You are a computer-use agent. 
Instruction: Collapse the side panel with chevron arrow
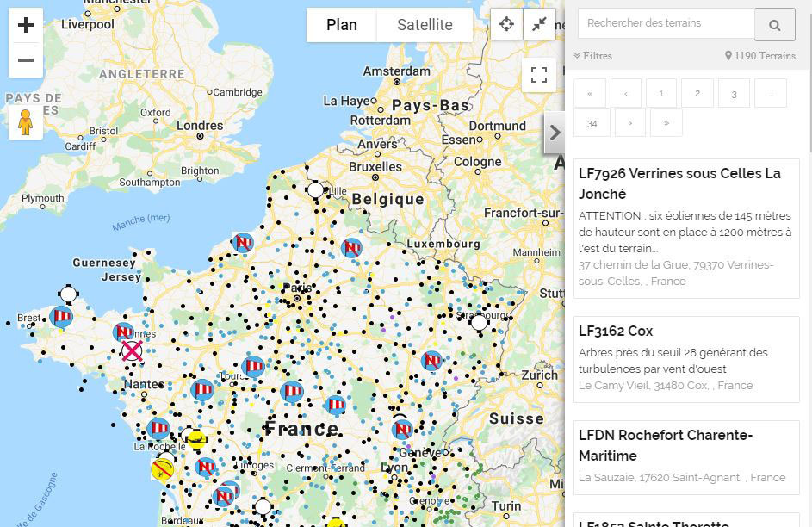pos(555,133)
